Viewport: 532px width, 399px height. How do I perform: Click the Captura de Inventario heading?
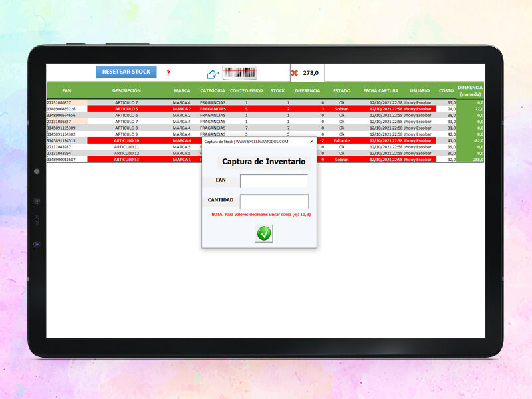pos(263,162)
